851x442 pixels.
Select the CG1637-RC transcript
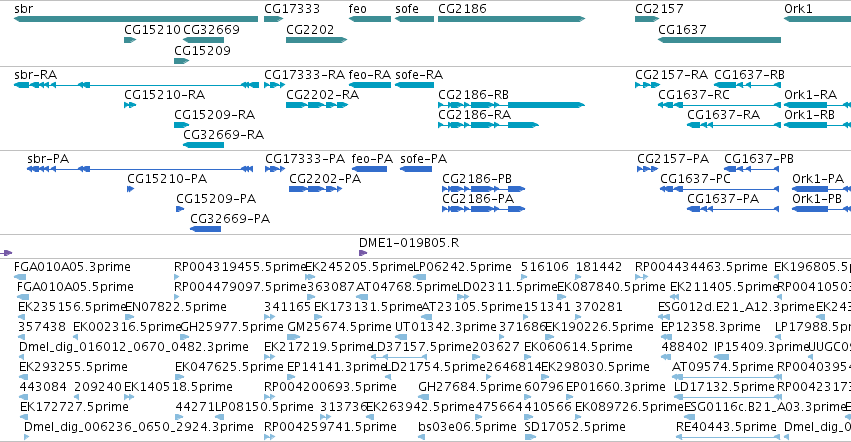tap(719, 105)
